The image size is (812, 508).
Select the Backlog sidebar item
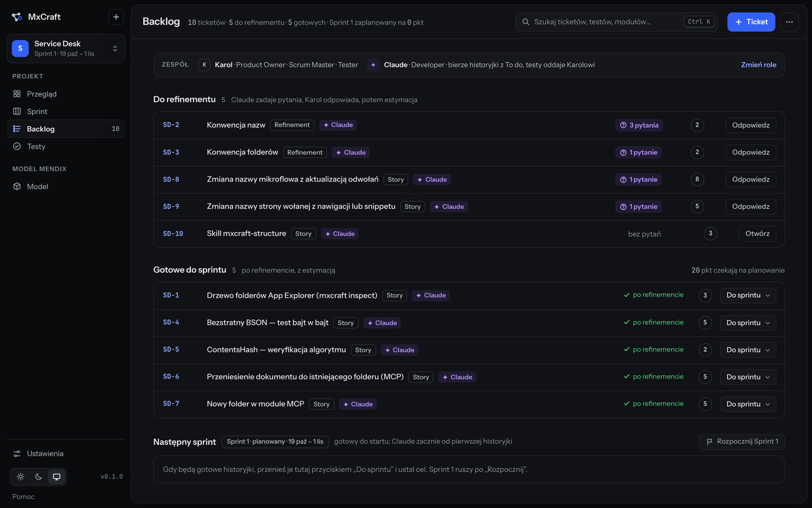tap(66, 129)
